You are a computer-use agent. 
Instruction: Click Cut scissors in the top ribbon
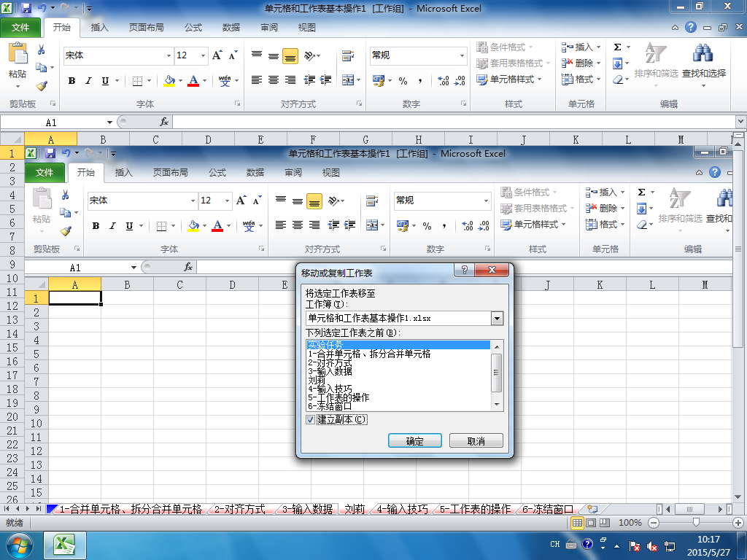click(42, 50)
